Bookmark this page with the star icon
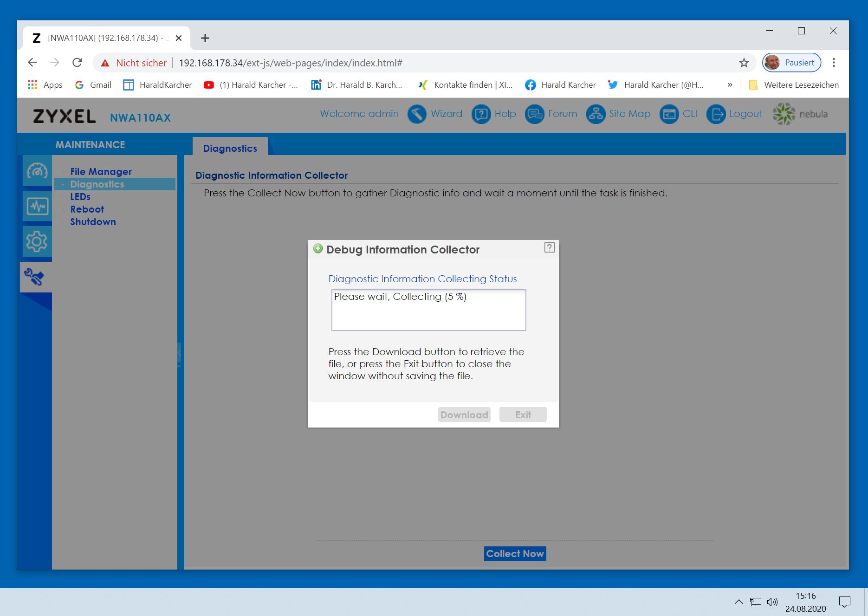 point(744,63)
